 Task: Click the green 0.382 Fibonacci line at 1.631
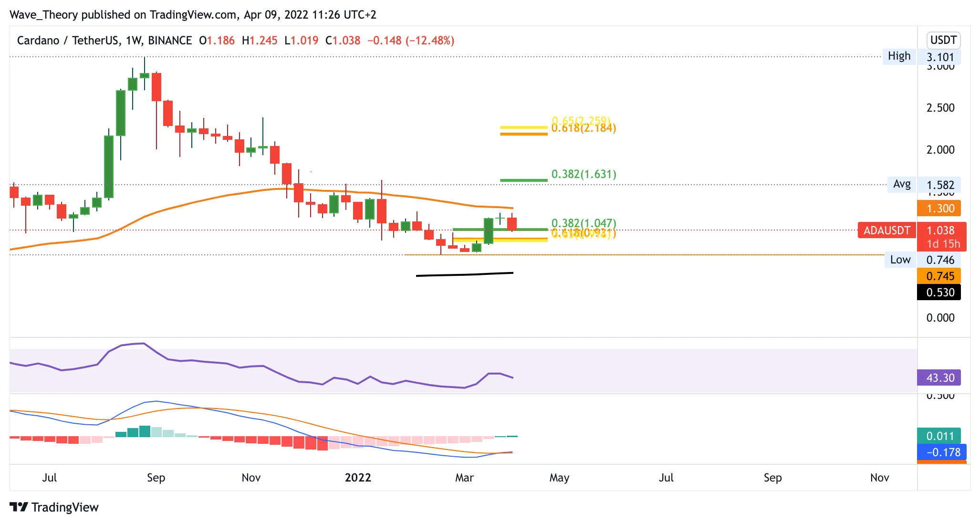point(523,180)
